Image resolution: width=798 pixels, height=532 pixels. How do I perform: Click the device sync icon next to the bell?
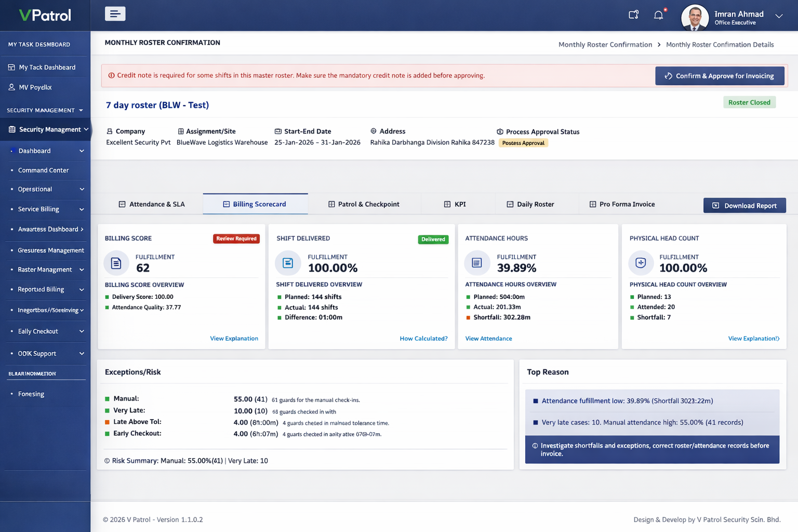pos(633,15)
